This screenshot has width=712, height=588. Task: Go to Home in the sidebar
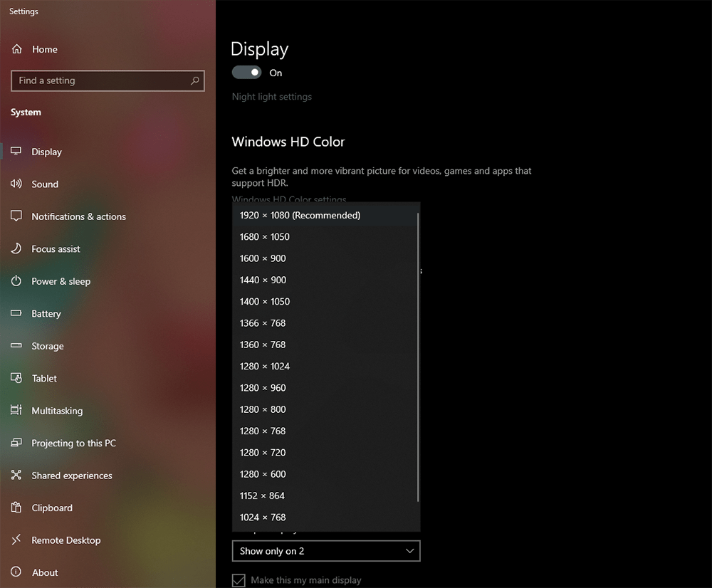pos(108,49)
